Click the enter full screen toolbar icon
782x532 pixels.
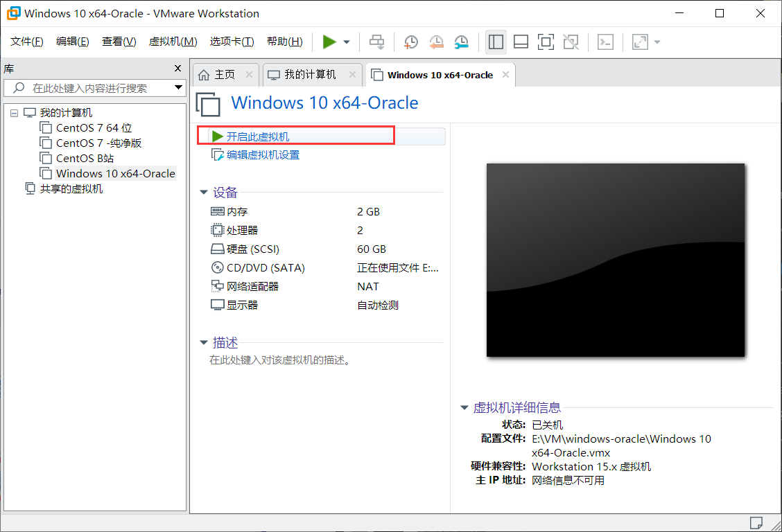[x=639, y=42]
